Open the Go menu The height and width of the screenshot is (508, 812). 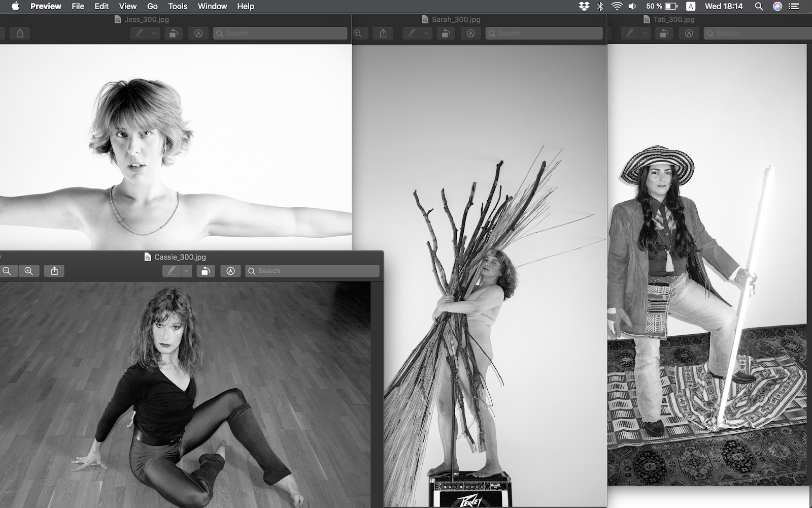point(152,6)
